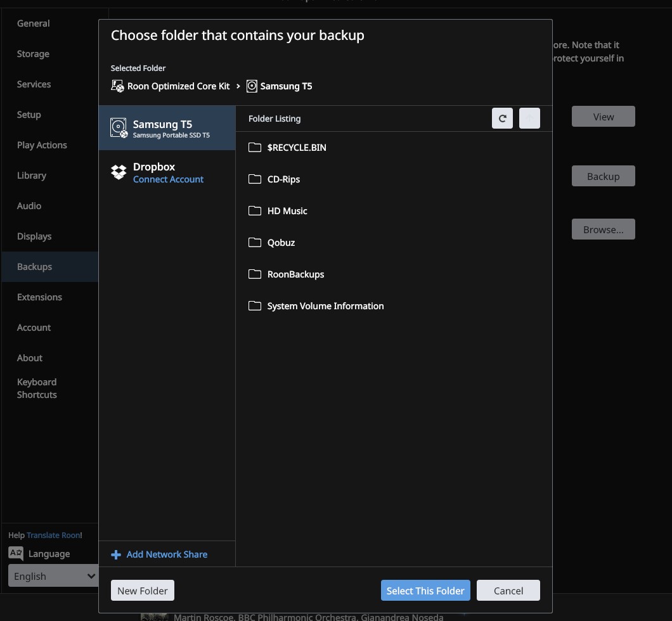
Task: Click the RoonBackups folder icon
Action: (255, 274)
